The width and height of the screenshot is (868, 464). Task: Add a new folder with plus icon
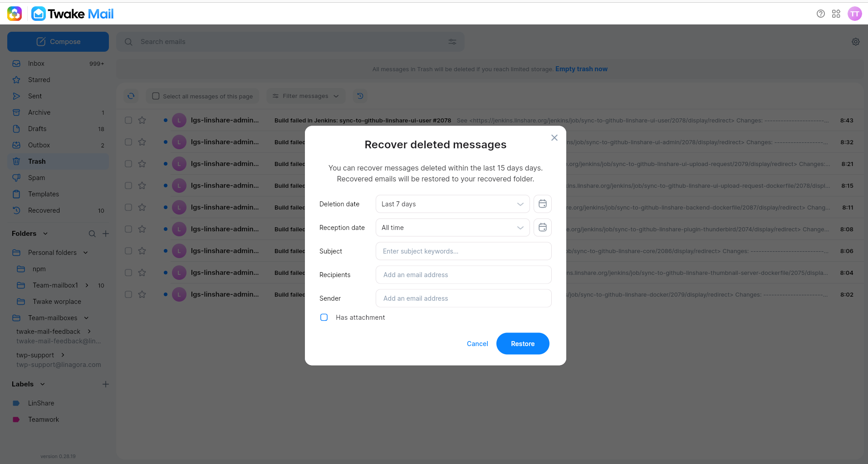106,234
